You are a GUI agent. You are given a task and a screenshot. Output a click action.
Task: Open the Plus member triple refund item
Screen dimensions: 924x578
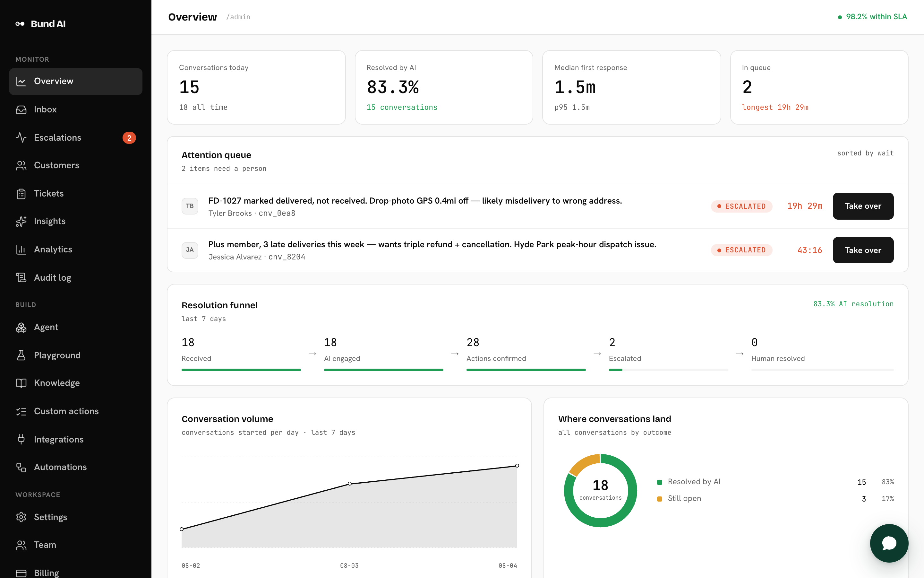(x=537, y=250)
